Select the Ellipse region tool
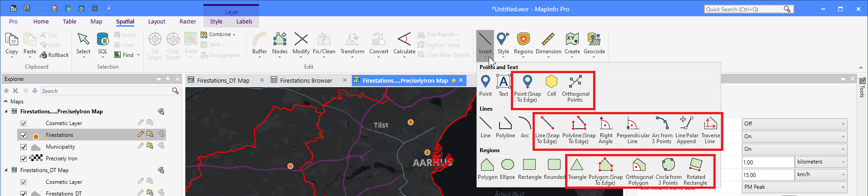 [508, 169]
